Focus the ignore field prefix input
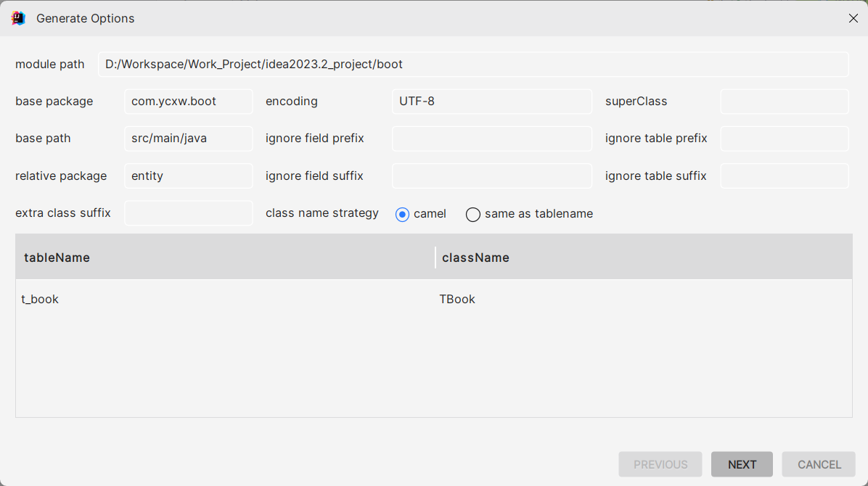The height and width of the screenshot is (486, 868). [492, 139]
